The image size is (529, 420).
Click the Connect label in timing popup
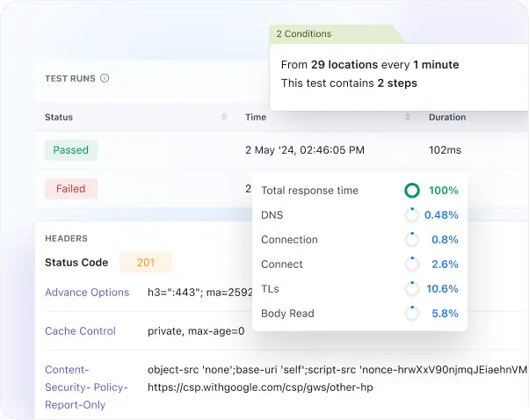click(x=282, y=264)
